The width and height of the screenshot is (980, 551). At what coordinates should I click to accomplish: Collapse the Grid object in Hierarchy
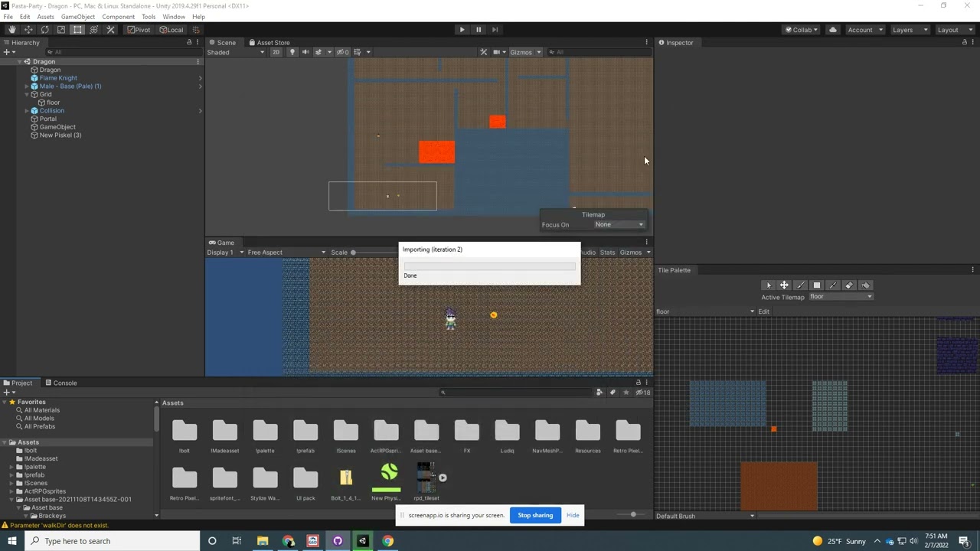pyautogui.click(x=27, y=95)
